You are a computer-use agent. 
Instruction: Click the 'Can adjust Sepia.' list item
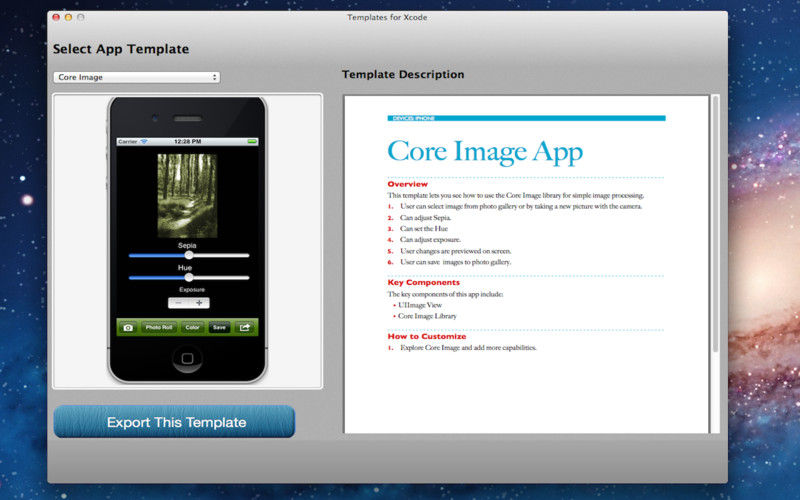tap(426, 218)
